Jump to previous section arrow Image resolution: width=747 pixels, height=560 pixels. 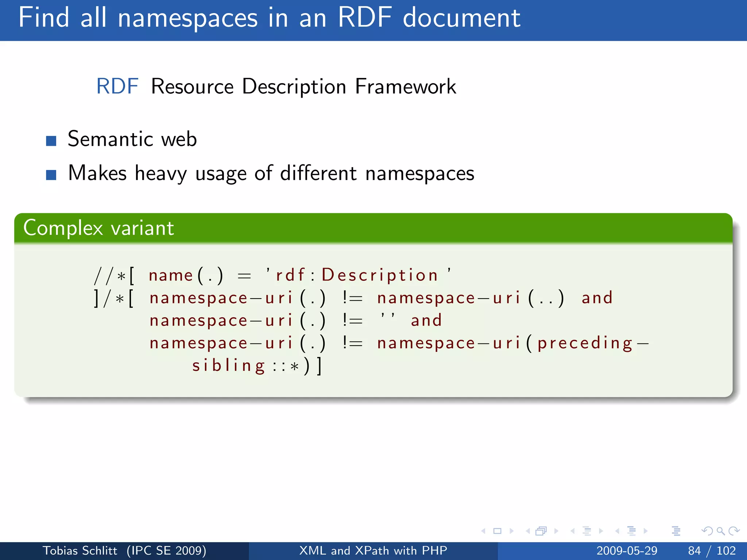pyautogui.click(x=617, y=531)
